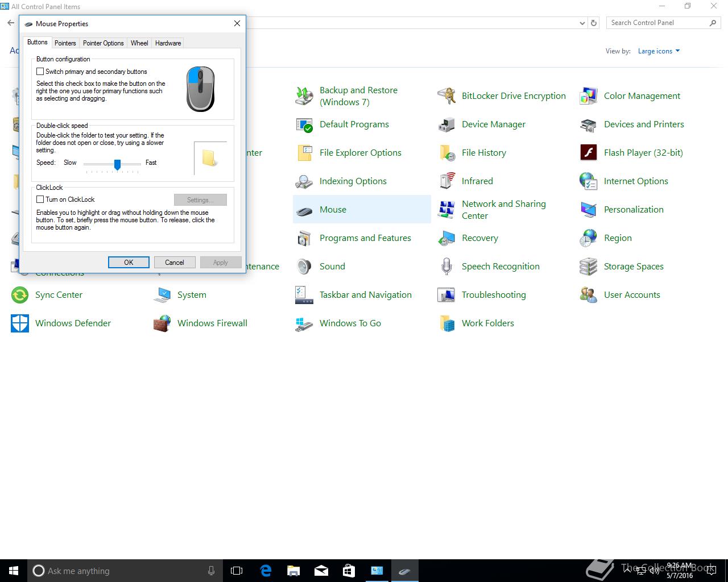728x582 pixels.
Task: Click the test folder for double-click
Action: click(x=210, y=158)
